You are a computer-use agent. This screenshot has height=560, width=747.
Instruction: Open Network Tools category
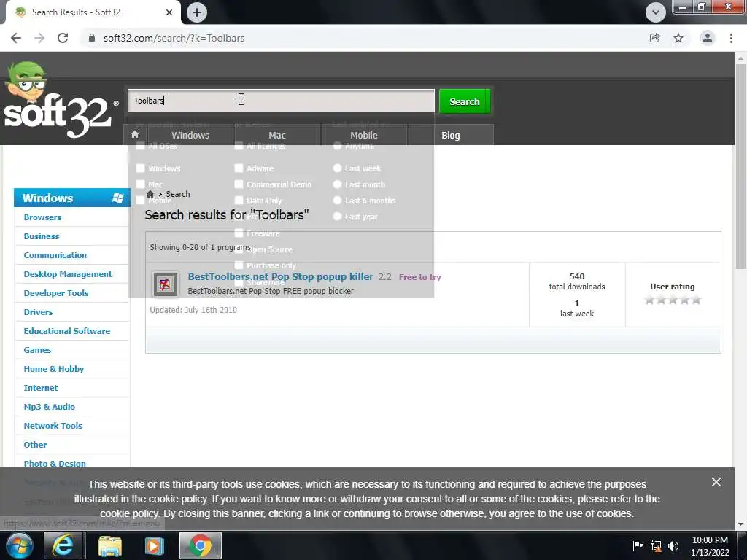pyautogui.click(x=53, y=426)
